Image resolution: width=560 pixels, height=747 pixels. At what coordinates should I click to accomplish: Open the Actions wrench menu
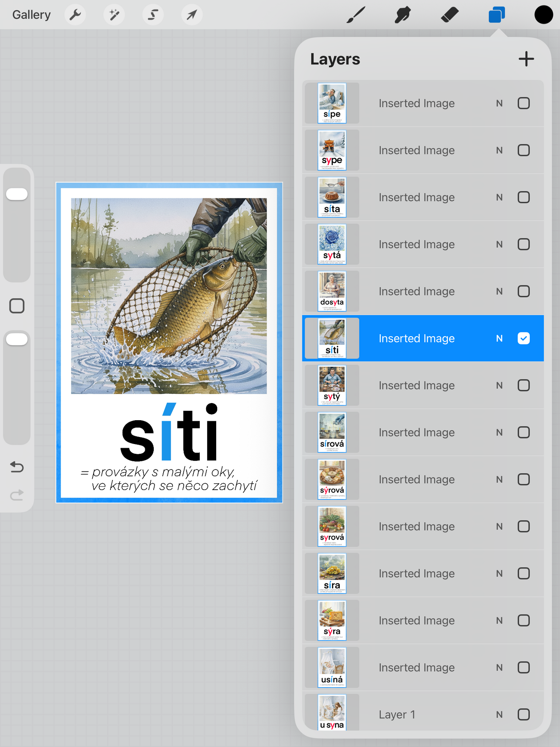tap(75, 15)
